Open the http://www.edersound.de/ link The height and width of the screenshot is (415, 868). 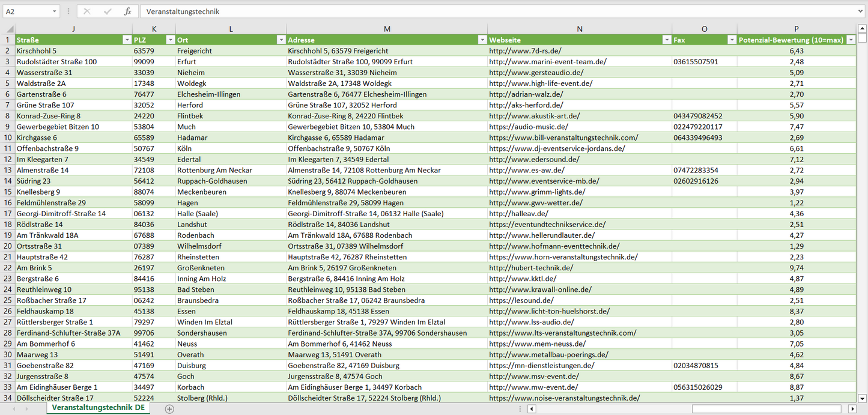click(534, 159)
